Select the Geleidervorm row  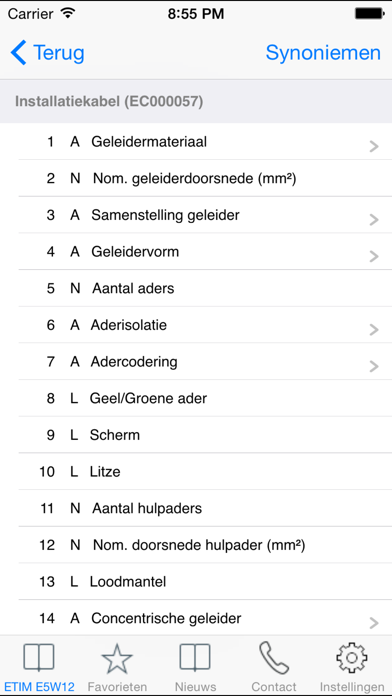point(205,252)
